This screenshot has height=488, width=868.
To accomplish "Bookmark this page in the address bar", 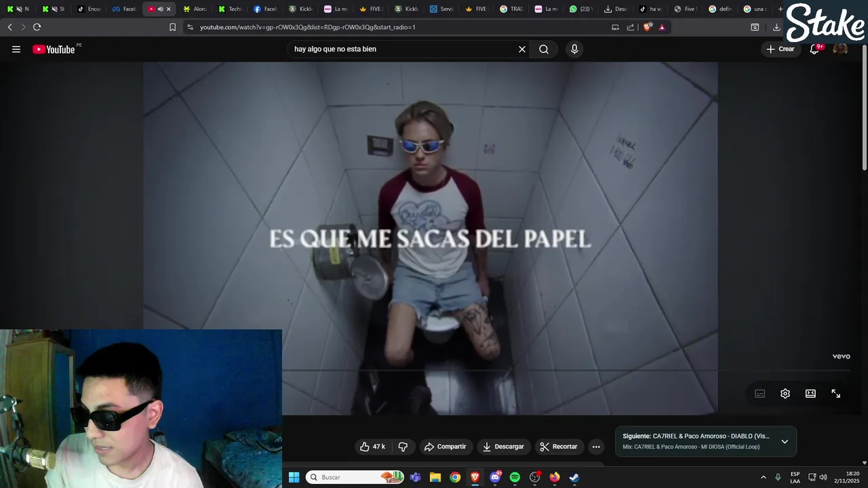I will coord(172,27).
